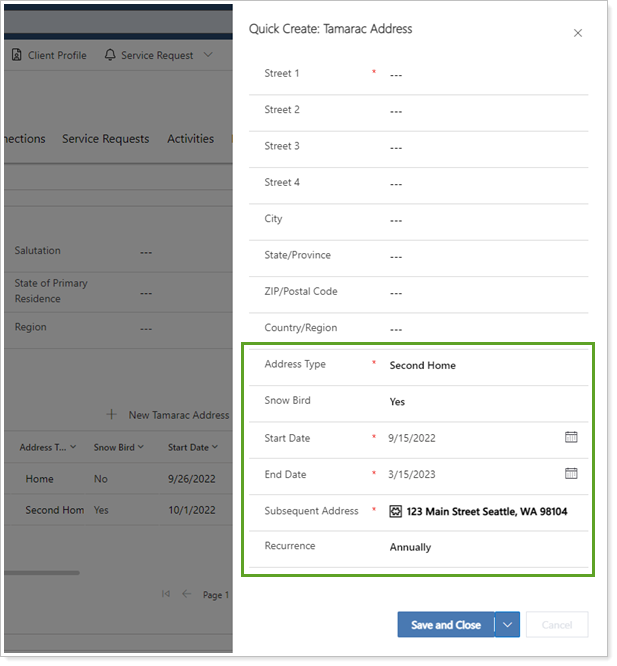Image resolution: width=617 pixels, height=666 pixels.
Task: Go to first page of grid
Action: coord(166,594)
